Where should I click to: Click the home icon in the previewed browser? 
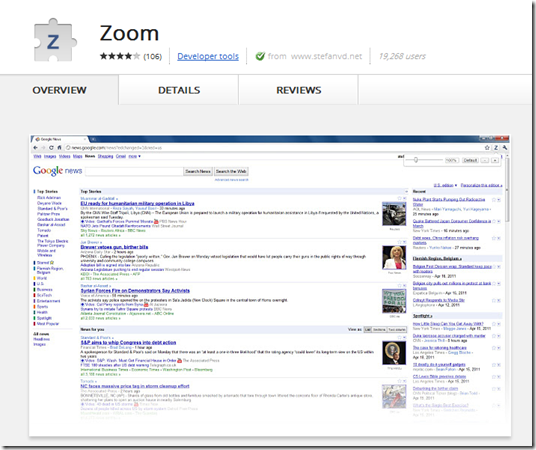point(59,148)
